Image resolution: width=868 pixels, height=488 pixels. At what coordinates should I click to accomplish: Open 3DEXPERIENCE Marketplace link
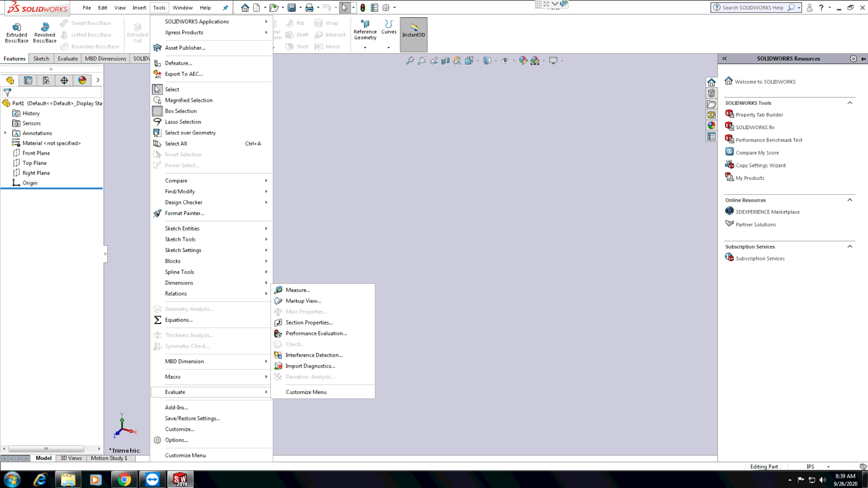click(767, 212)
